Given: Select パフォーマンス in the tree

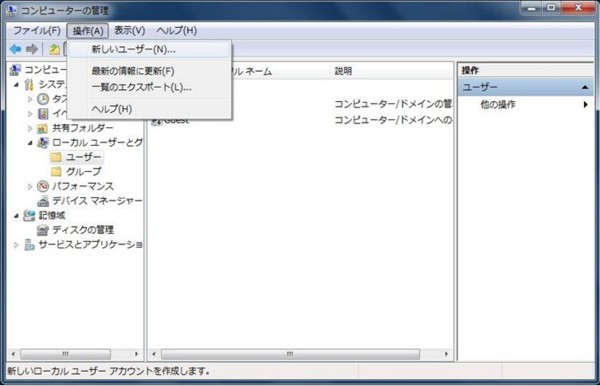Looking at the screenshot, I should click(83, 186).
